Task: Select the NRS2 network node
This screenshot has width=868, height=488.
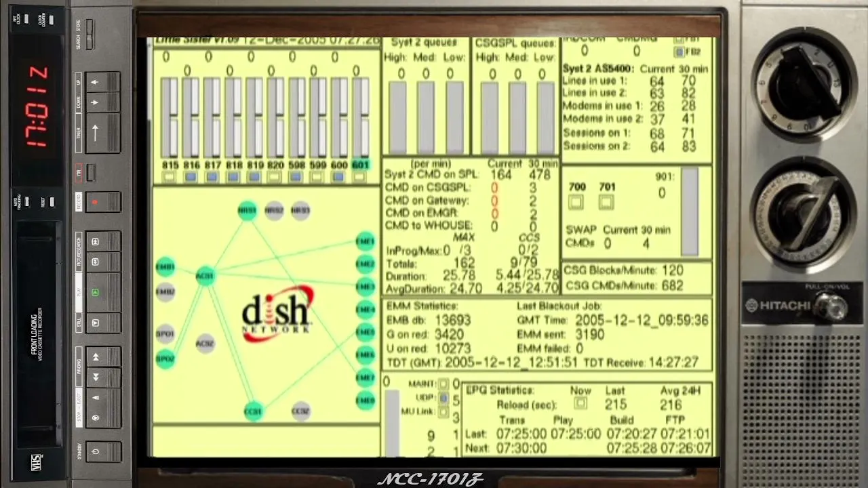Action: (x=274, y=210)
